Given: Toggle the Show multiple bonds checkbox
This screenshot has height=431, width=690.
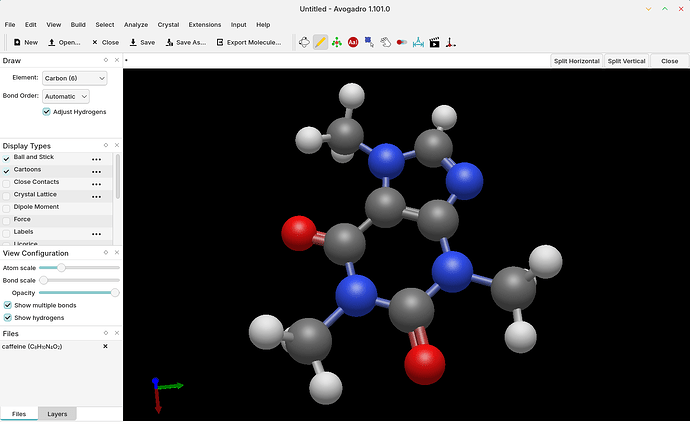Looking at the screenshot, I should pos(8,305).
